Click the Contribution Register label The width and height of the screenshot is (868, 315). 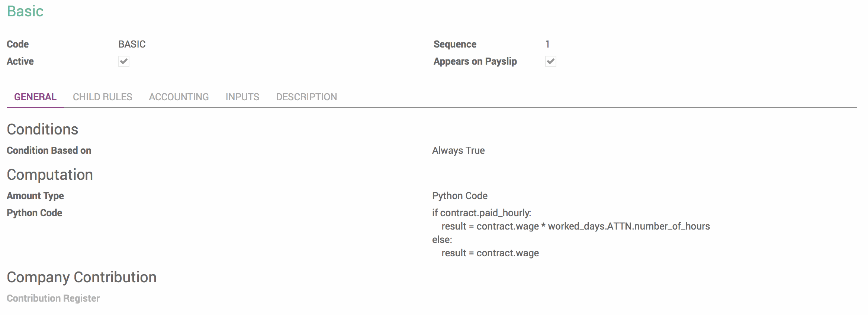[53, 298]
